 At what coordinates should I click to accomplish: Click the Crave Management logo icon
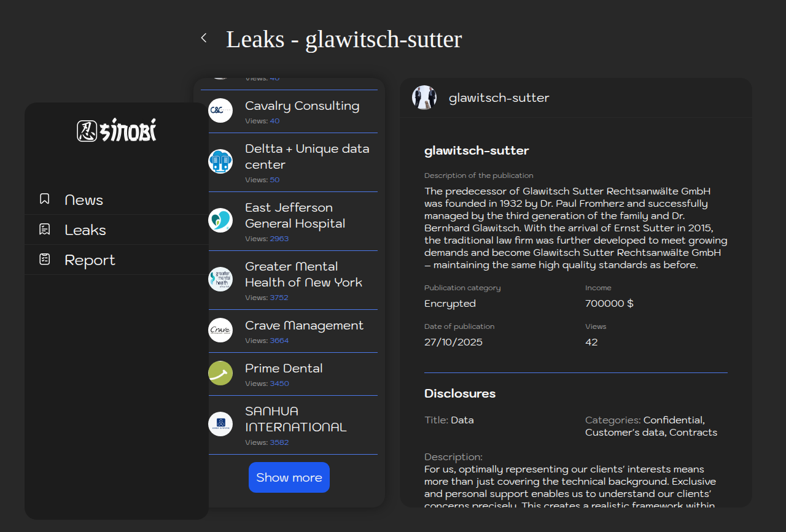point(220,330)
